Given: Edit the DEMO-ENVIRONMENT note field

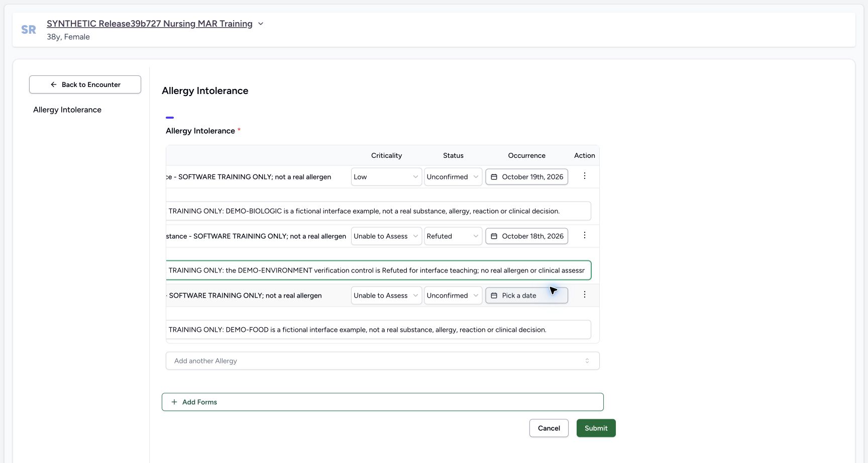Looking at the screenshot, I should (x=378, y=270).
